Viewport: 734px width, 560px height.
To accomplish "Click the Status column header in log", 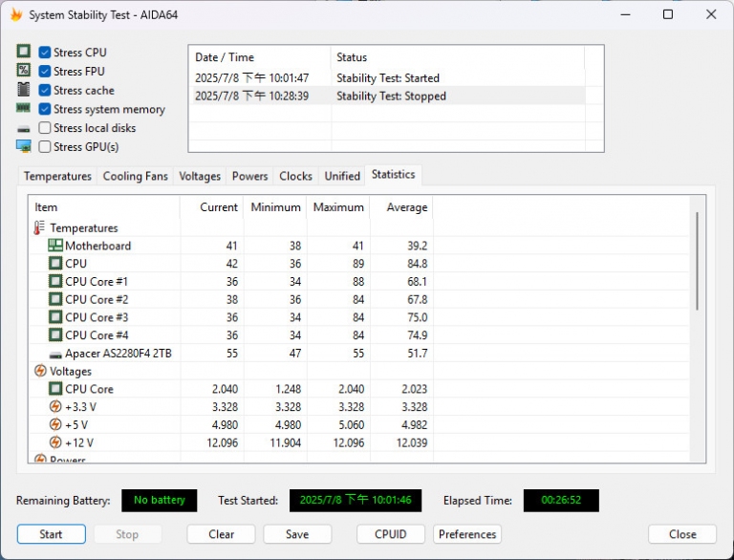I will 458,57.
